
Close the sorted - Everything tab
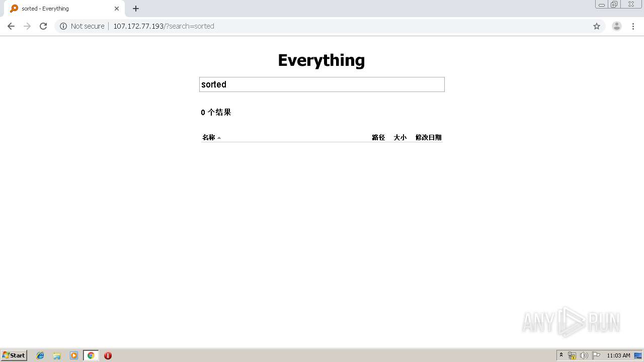pyautogui.click(x=117, y=9)
